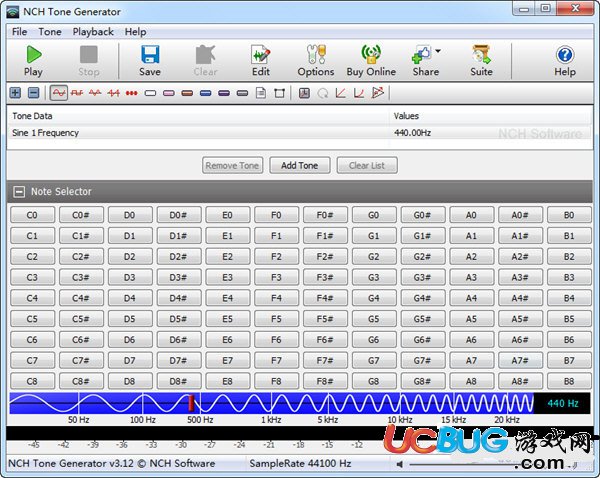Click the F4# note button
Viewport: 600px width, 478px height.
click(325, 298)
